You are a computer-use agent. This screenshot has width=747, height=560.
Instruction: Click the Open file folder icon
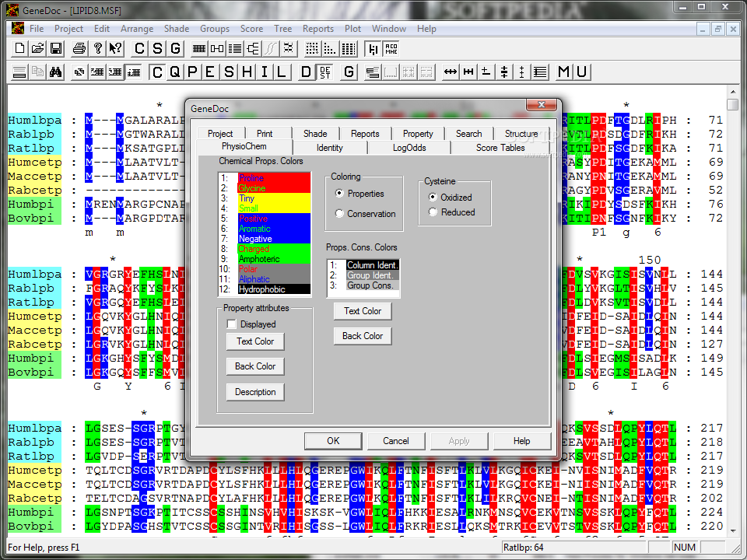(x=37, y=48)
